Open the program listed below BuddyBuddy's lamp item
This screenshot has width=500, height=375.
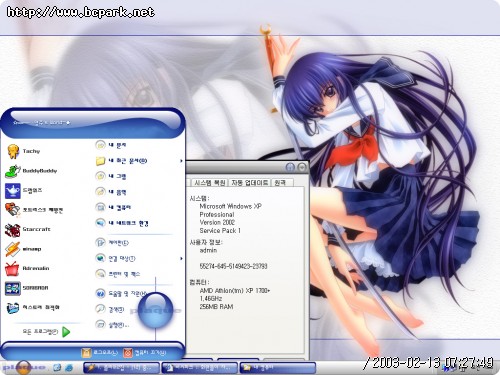coord(34,210)
